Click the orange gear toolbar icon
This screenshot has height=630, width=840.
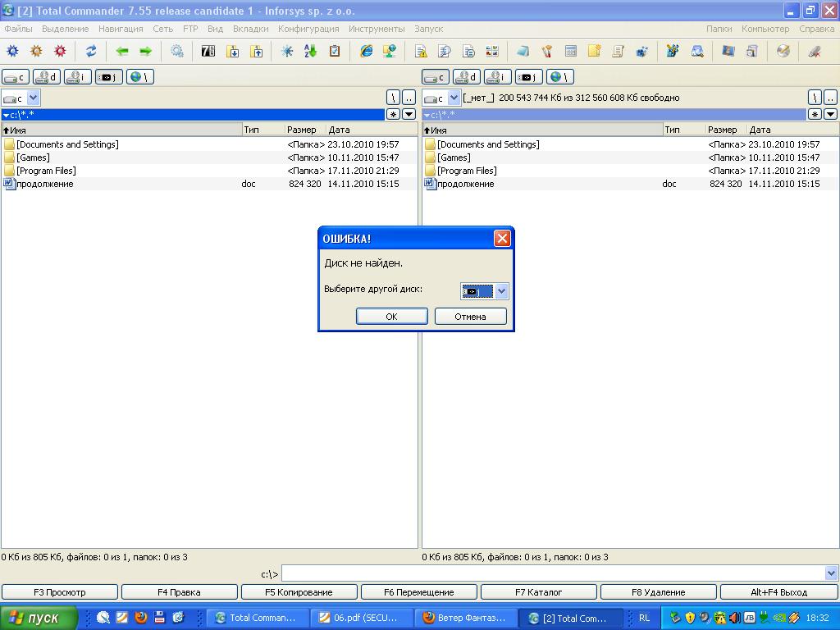coord(36,52)
